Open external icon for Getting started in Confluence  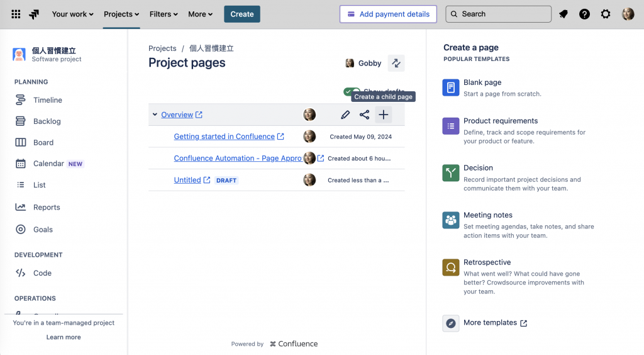280,137
